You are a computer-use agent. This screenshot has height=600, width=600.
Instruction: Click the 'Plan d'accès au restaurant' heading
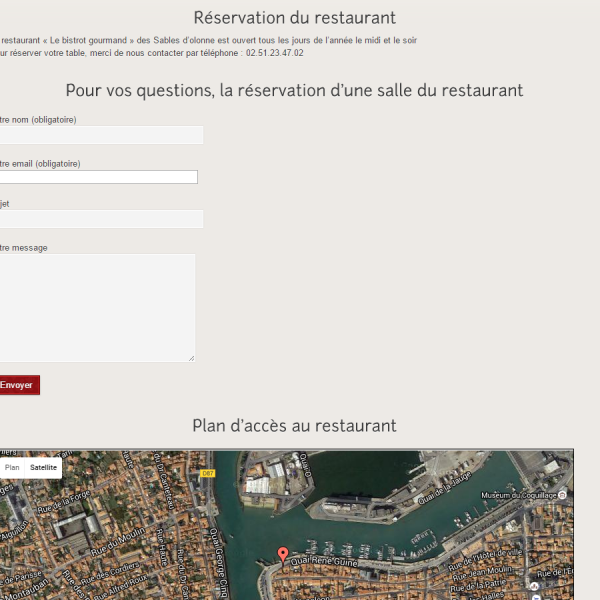tap(294, 426)
